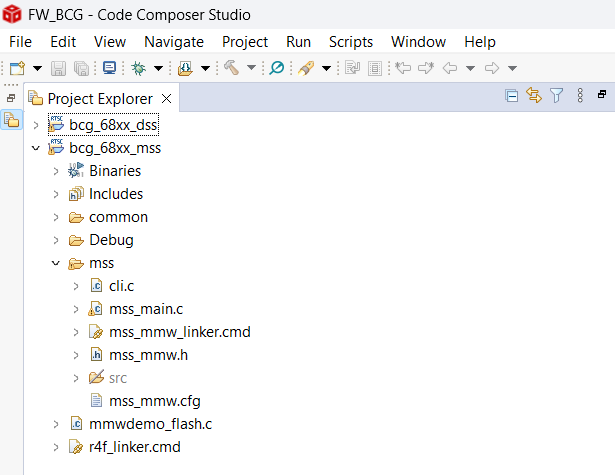Select the r4f_linker.cmd file
The height and width of the screenshot is (475, 615).
(x=135, y=447)
